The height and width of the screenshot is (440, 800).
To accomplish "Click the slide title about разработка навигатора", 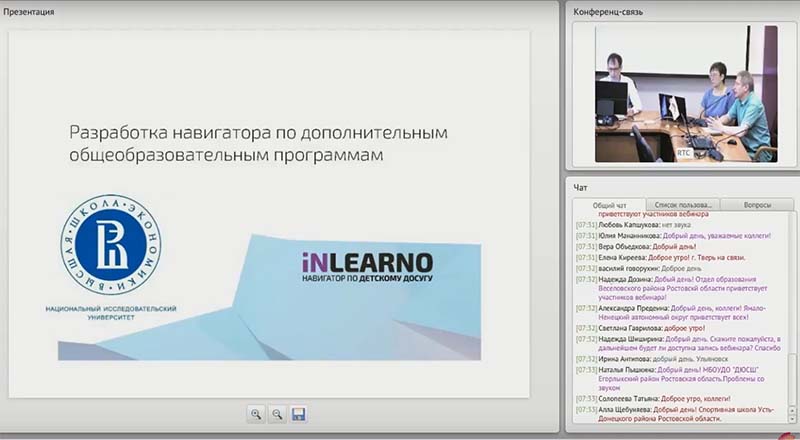I will tap(257, 143).
